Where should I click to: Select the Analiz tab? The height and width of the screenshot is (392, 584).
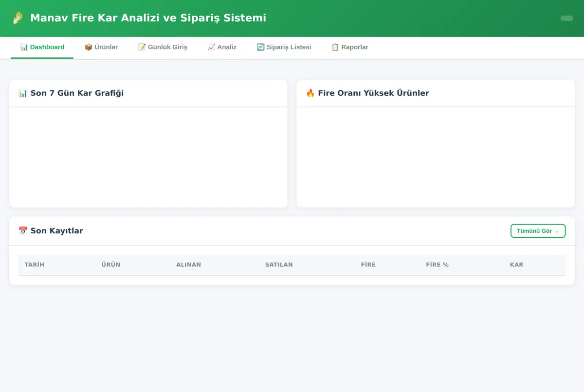[222, 47]
